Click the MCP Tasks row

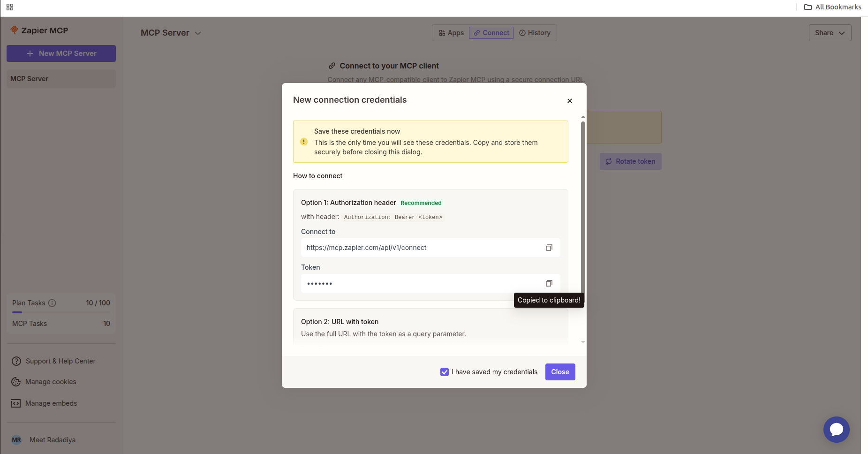click(61, 324)
